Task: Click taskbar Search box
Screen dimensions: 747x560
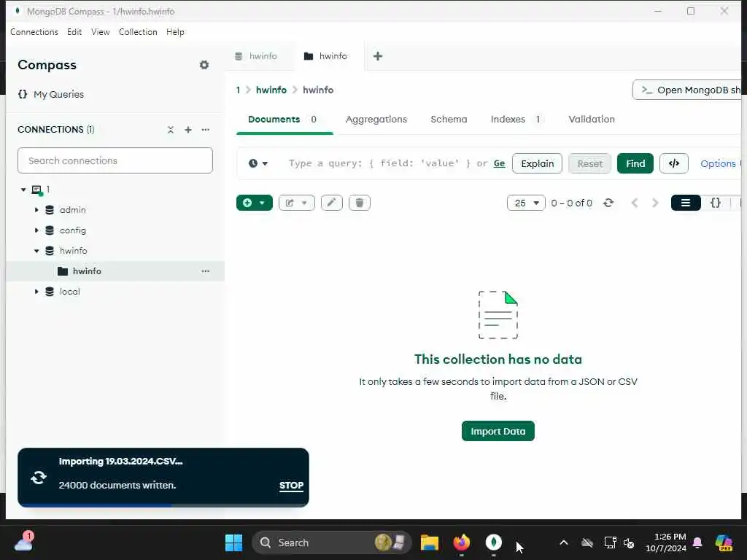Action: tap(332, 542)
